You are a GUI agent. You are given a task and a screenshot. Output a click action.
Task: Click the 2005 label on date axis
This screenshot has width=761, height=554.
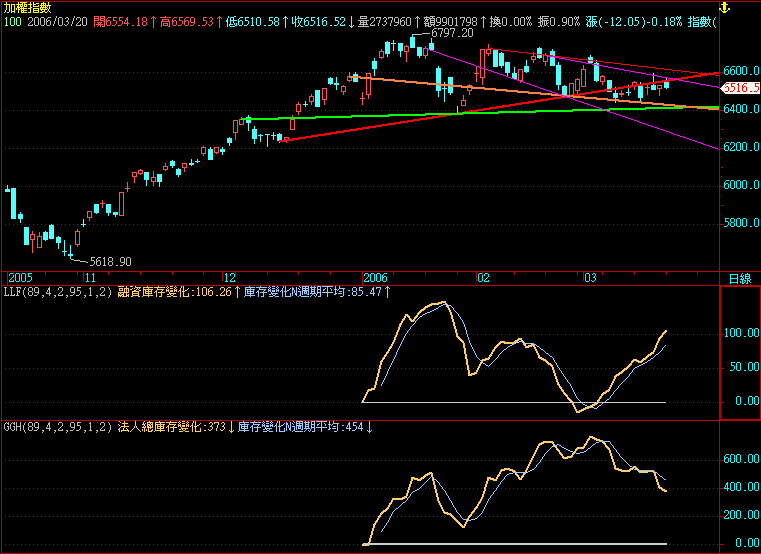click(x=20, y=277)
